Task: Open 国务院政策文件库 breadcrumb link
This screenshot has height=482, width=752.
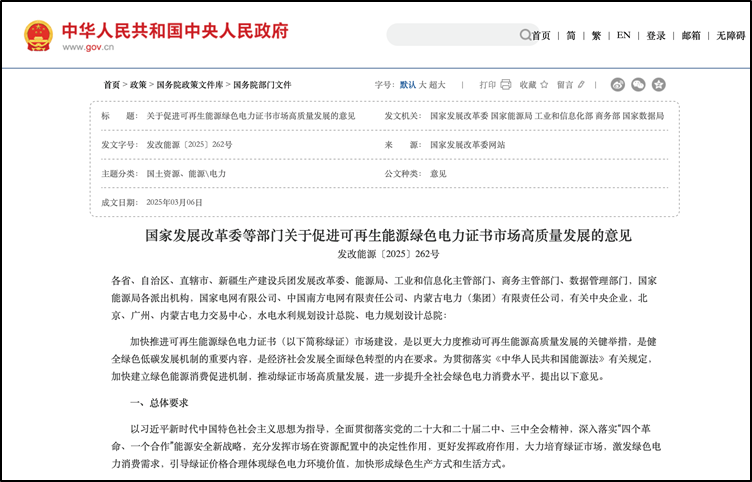Action: [x=190, y=85]
